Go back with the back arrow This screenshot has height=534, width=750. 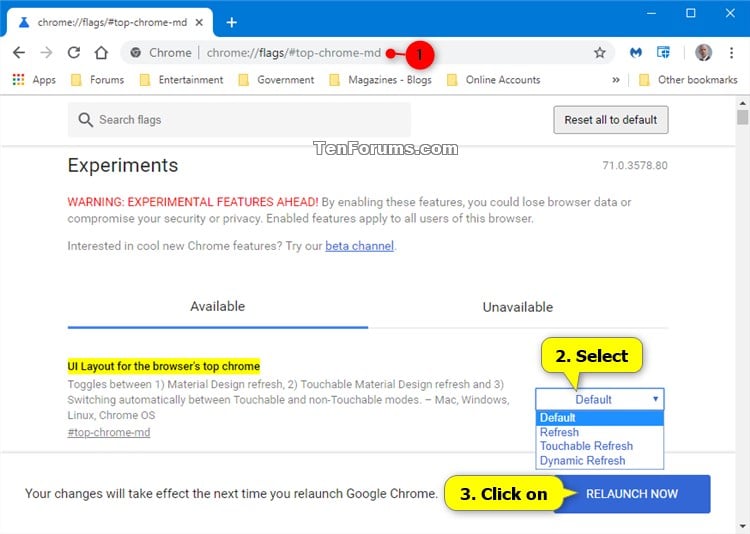tap(19, 52)
